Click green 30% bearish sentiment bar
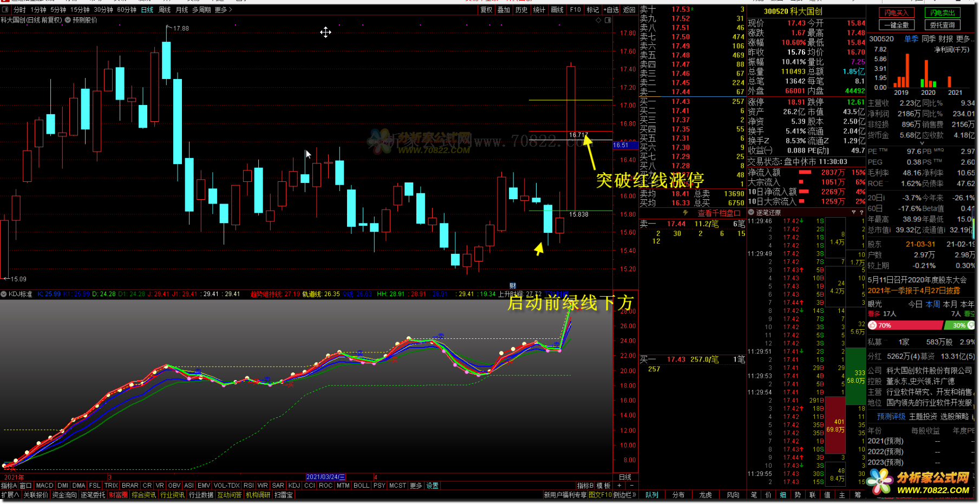This screenshot has width=980, height=504. 959,325
